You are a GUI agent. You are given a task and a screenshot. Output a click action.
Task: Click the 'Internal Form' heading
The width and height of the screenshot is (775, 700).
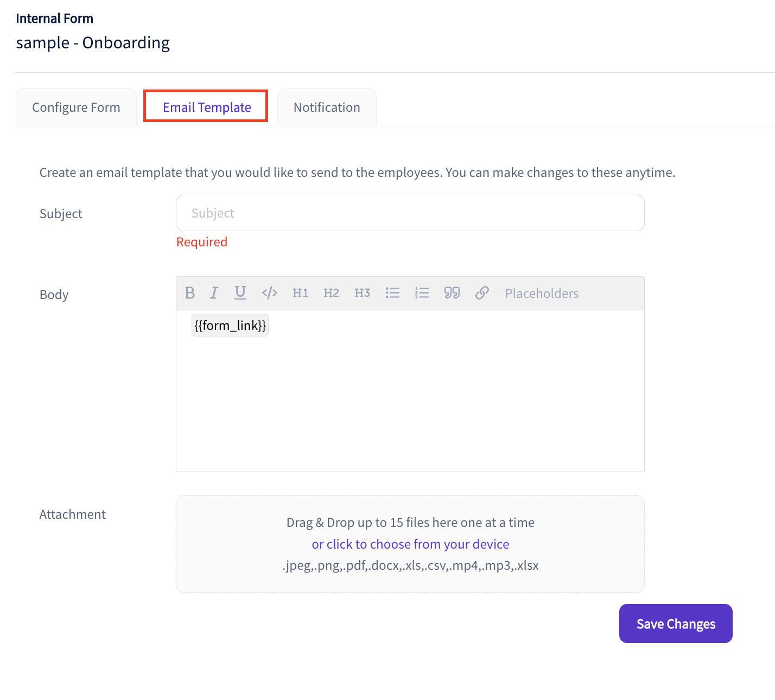tap(55, 18)
